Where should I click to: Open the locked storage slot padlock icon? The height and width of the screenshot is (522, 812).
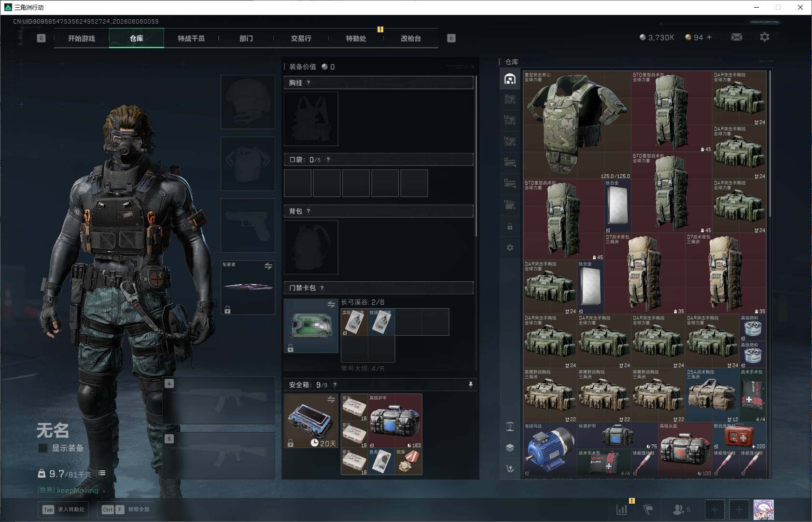click(510, 226)
